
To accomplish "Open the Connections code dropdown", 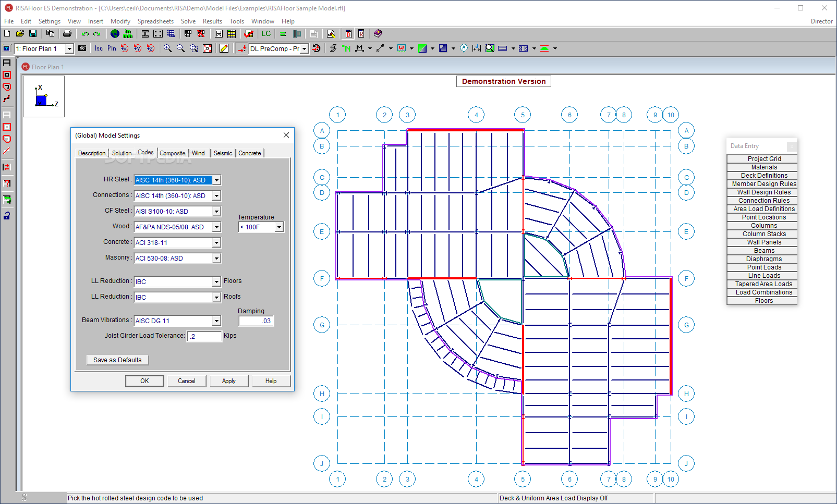I will pos(216,196).
